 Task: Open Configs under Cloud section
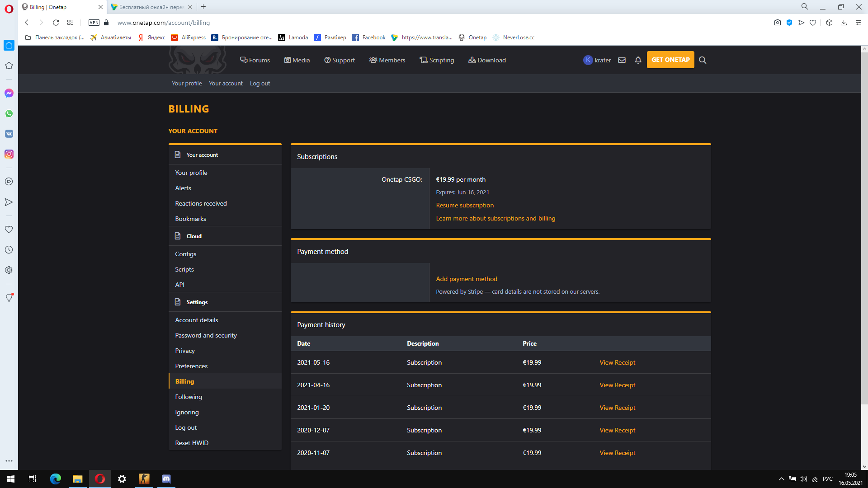click(225, 254)
